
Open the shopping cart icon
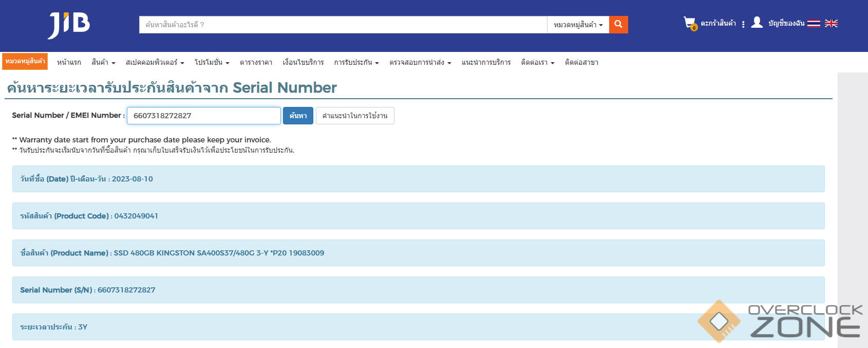pos(689,23)
